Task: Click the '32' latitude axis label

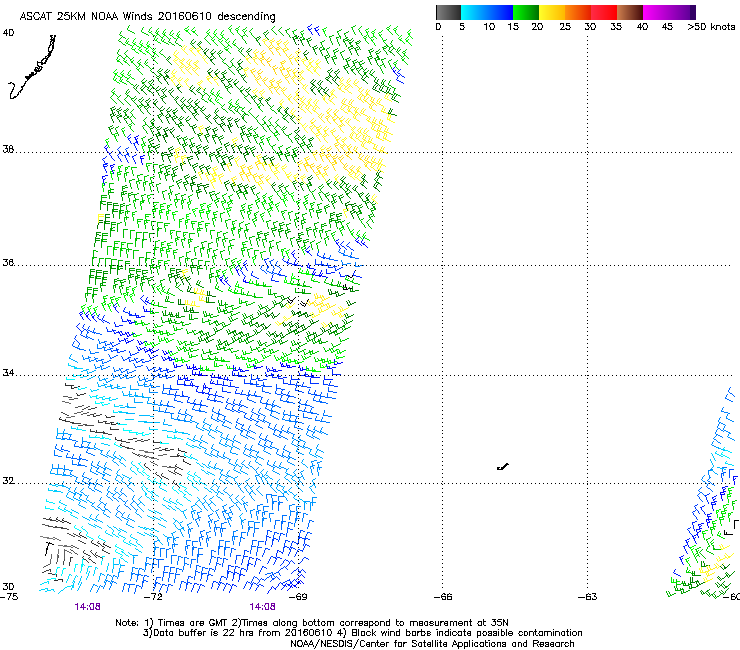Action: click(x=8, y=481)
